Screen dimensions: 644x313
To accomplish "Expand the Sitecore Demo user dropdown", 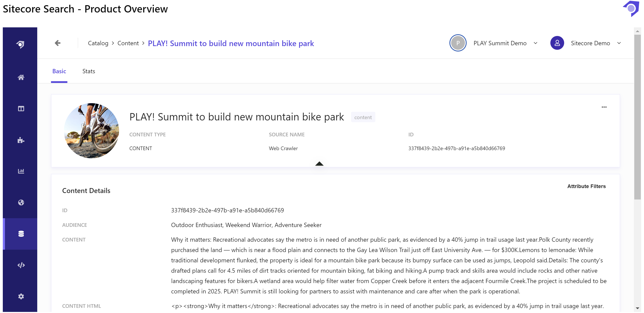I will point(619,43).
